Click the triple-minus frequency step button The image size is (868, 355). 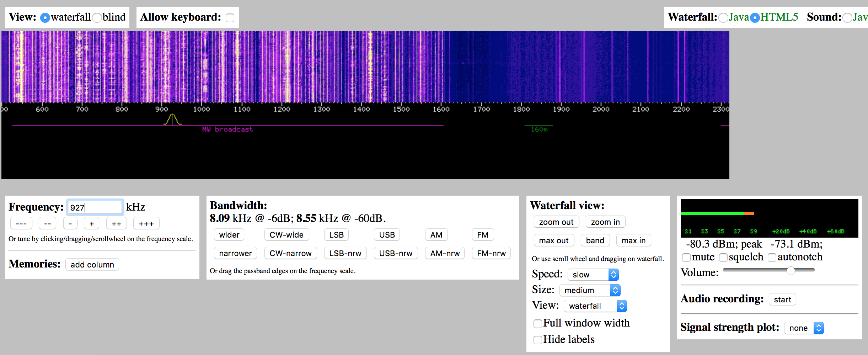21,224
